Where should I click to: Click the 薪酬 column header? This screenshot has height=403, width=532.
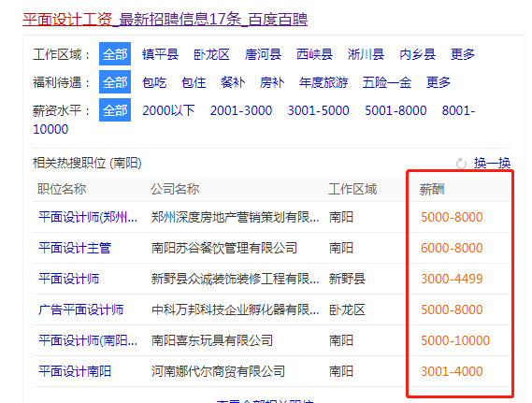point(432,189)
